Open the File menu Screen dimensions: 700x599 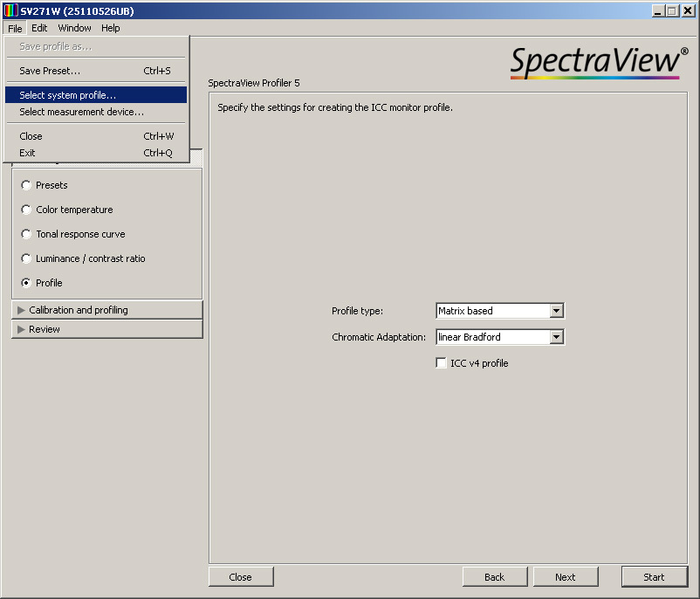point(15,28)
